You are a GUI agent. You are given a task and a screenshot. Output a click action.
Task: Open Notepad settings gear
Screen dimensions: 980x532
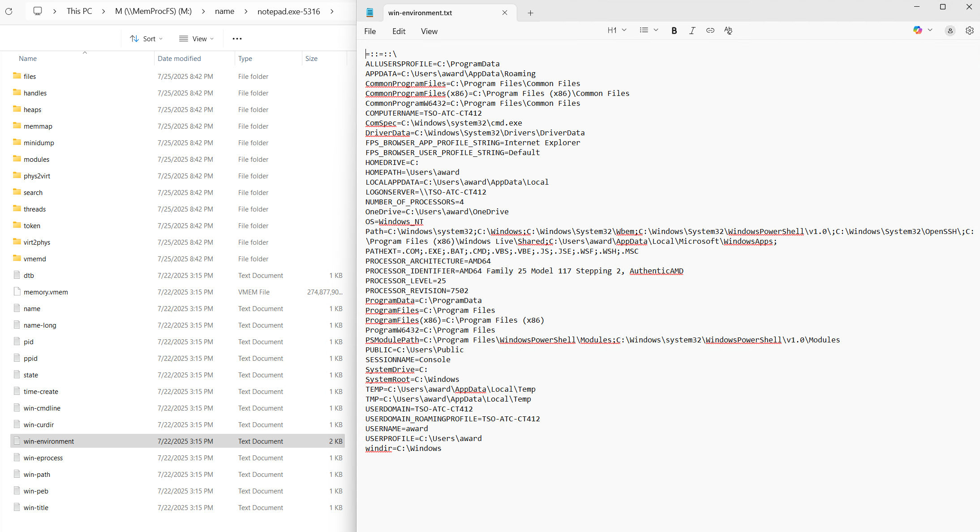tap(969, 30)
